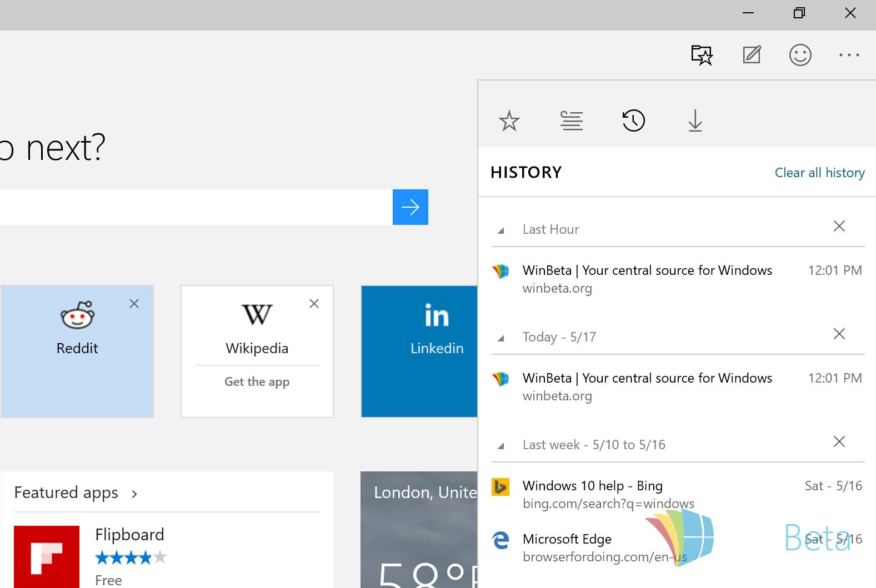Remove the Reddit tile
The image size is (876, 588).
coord(134,304)
